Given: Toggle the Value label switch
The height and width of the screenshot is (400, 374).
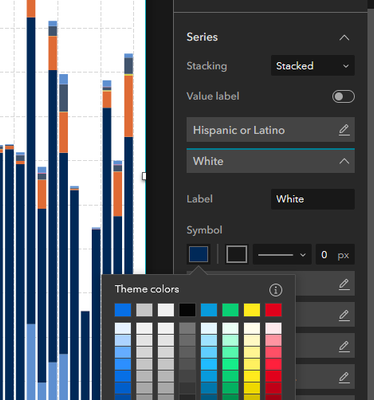Looking at the screenshot, I should [x=343, y=97].
